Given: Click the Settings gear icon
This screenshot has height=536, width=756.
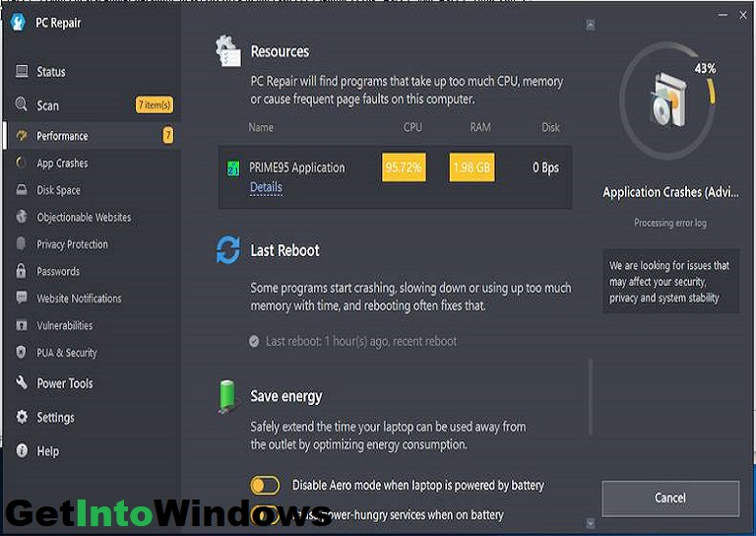Looking at the screenshot, I should click(x=22, y=417).
